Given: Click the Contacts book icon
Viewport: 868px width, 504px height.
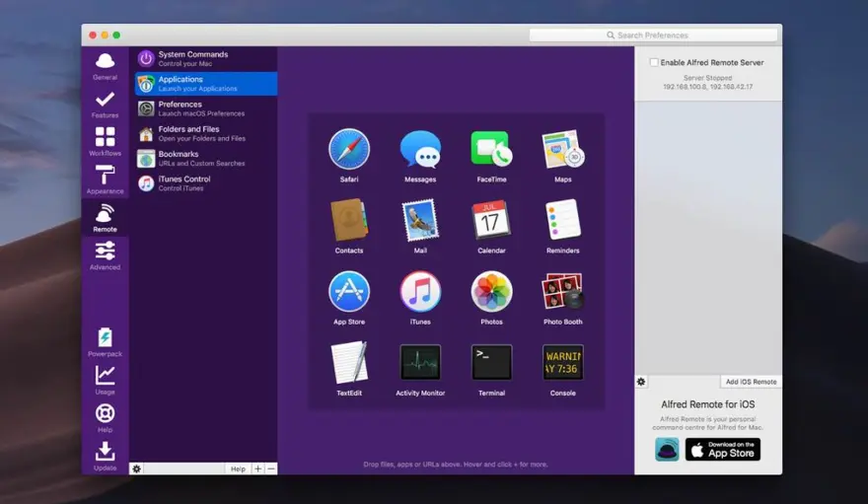Looking at the screenshot, I should click(x=349, y=220).
